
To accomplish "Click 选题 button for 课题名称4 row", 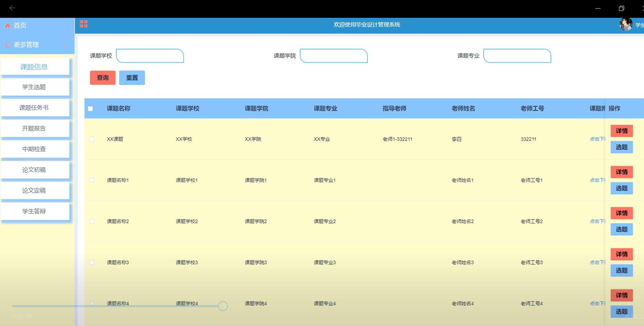I will tap(622, 312).
